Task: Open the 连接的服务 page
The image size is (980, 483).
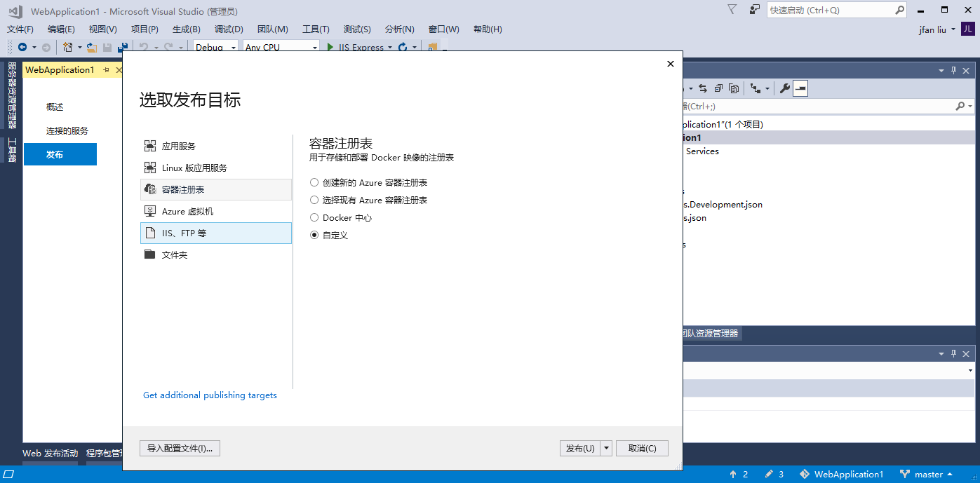Action: click(67, 131)
